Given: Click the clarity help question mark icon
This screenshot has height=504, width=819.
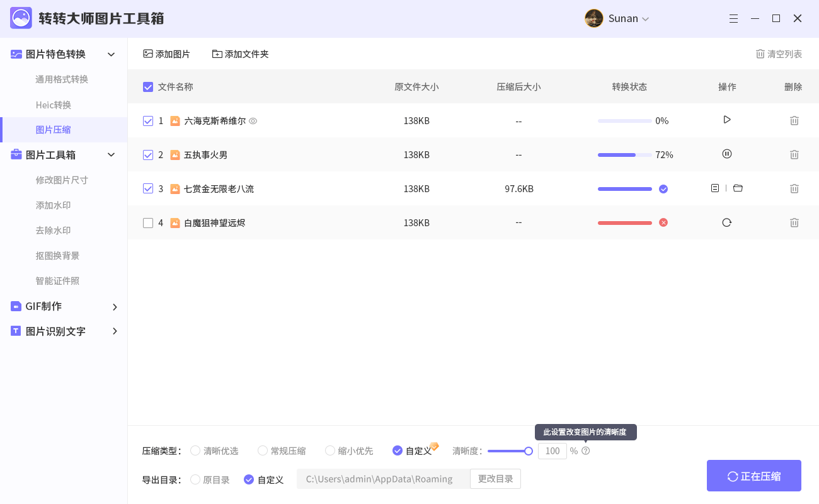Looking at the screenshot, I should coord(586,451).
